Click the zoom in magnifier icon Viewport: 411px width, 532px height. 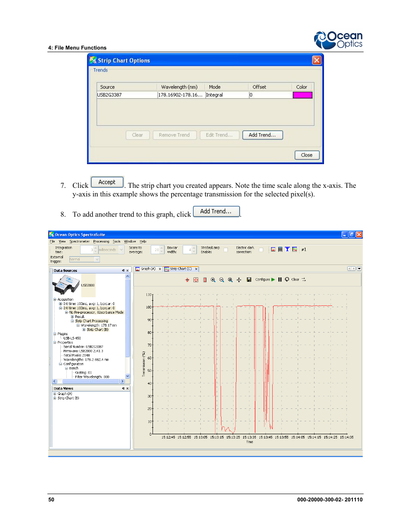coord(213,280)
